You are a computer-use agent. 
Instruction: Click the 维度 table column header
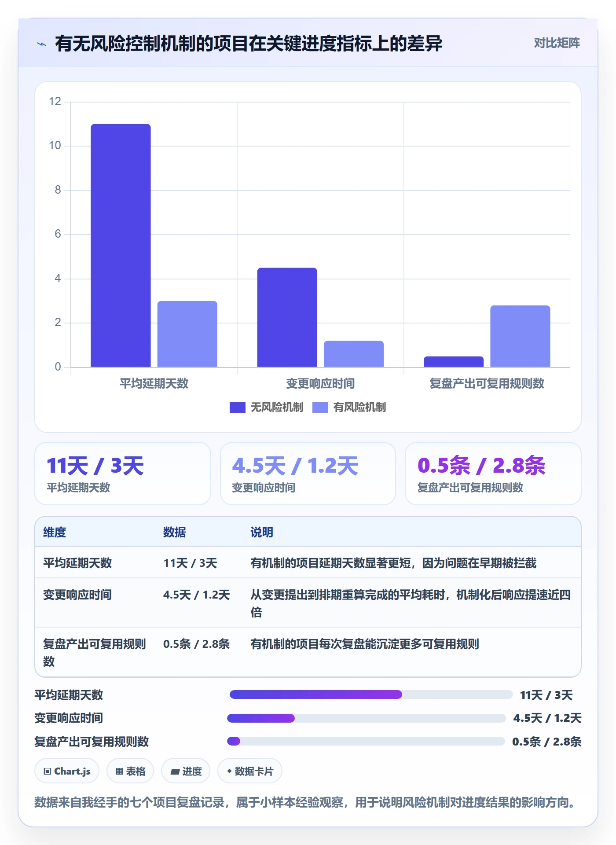point(55,532)
